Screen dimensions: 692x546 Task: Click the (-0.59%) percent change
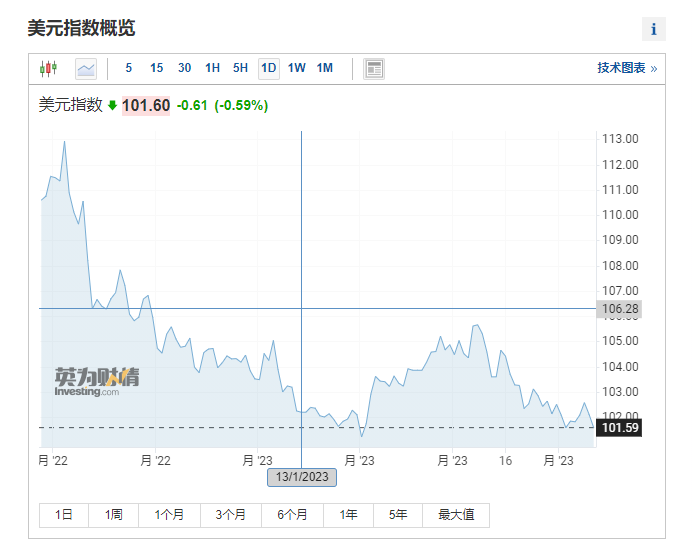point(241,105)
